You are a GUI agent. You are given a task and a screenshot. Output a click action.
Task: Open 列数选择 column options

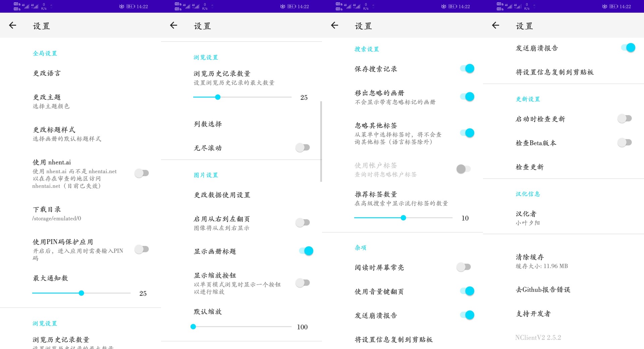coord(208,124)
